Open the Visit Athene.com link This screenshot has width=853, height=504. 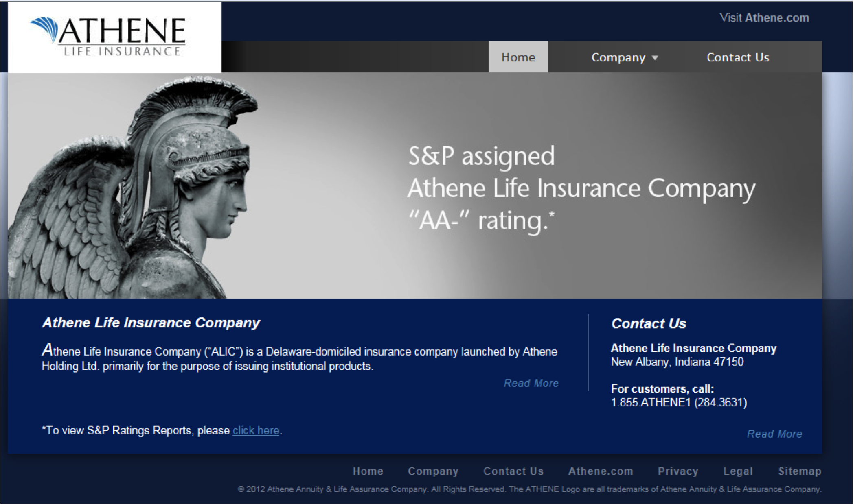tap(764, 18)
